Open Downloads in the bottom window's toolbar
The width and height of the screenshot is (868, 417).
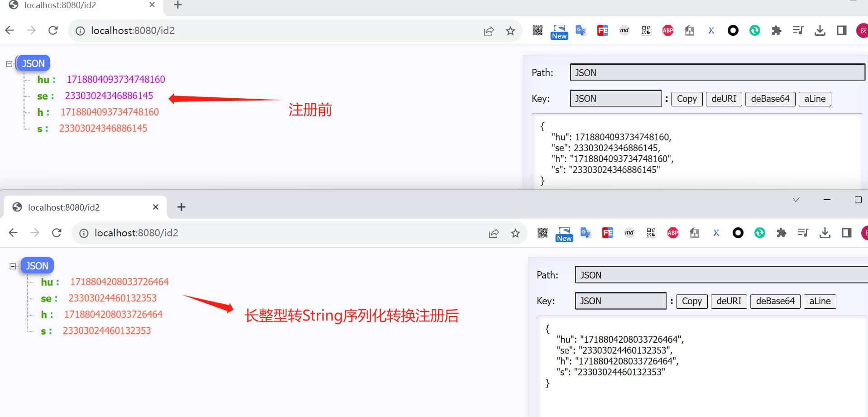coord(825,233)
